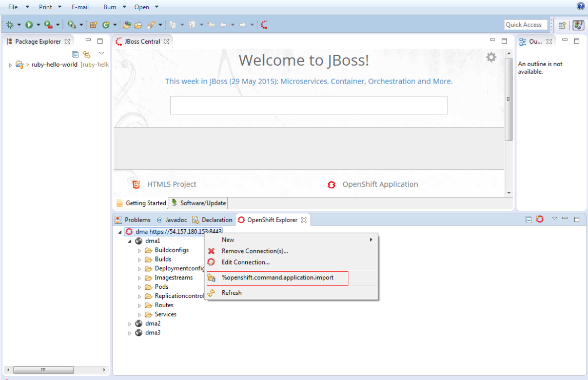The height and width of the screenshot is (380, 588).
Task: Toggle Link with Editor in Package Explorer
Action: pyautogui.click(x=87, y=54)
